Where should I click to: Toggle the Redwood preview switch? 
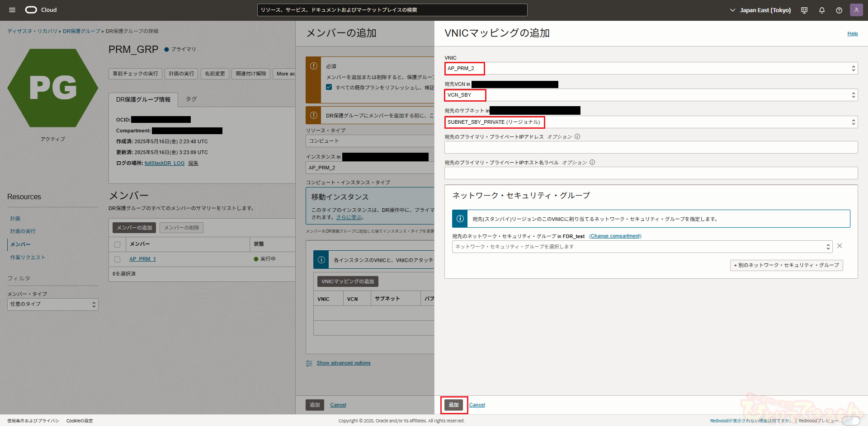[850, 421]
